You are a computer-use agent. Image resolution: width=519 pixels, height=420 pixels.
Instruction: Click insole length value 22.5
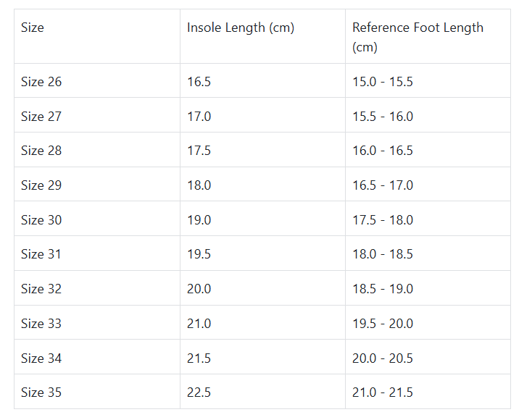tap(199, 392)
